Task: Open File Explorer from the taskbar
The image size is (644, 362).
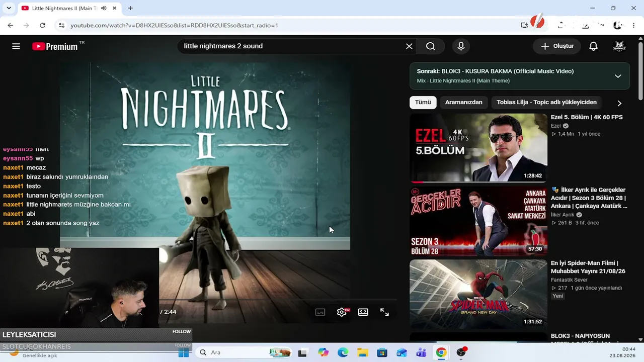Action: [x=362, y=353]
